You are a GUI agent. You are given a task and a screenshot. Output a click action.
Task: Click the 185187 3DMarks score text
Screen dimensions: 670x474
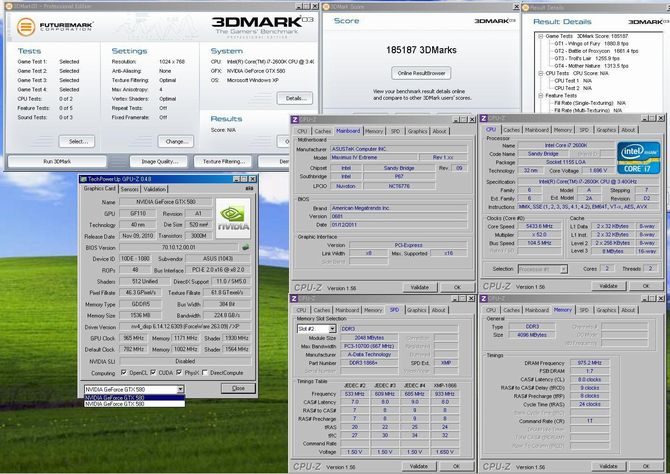[x=421, y=50]
